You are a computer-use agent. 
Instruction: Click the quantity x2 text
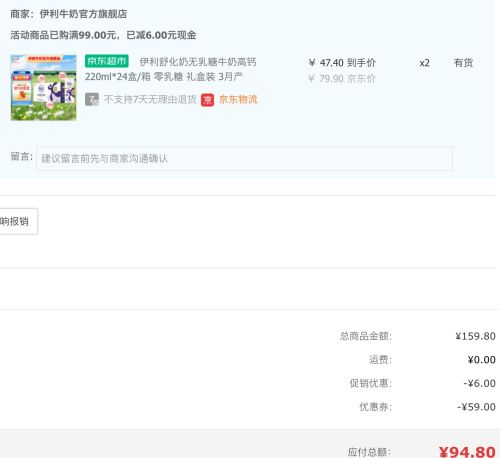tap(424, 63)
